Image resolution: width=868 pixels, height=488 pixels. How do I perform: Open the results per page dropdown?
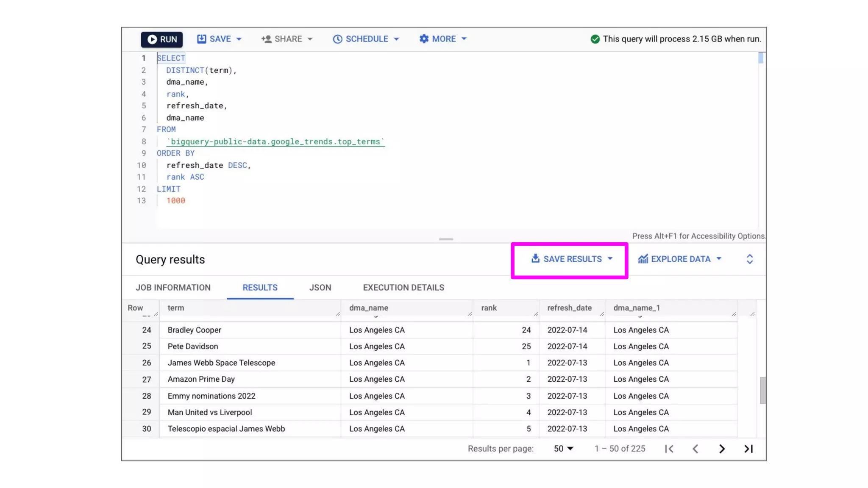pos(563,449)
